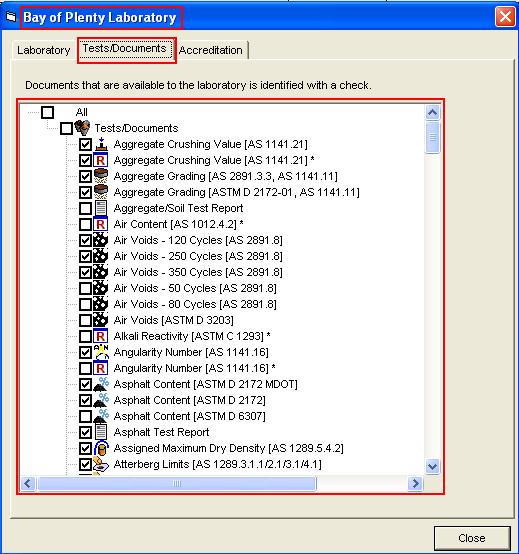
Task: Click the window icon in the title bar
Action: (11, 17)
